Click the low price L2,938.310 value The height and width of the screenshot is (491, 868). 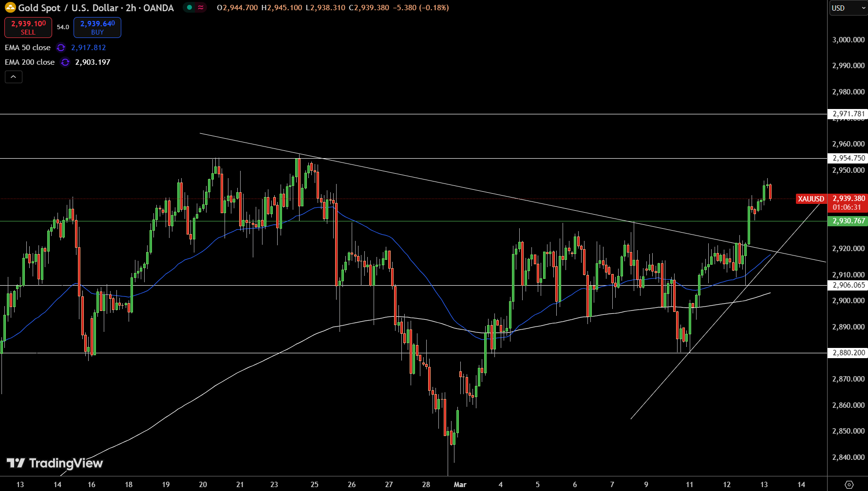click(x=325, y=8)
